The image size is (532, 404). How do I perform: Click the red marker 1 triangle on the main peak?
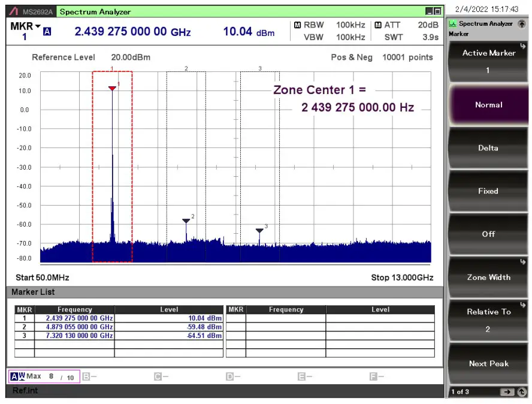tap(111, 87)
